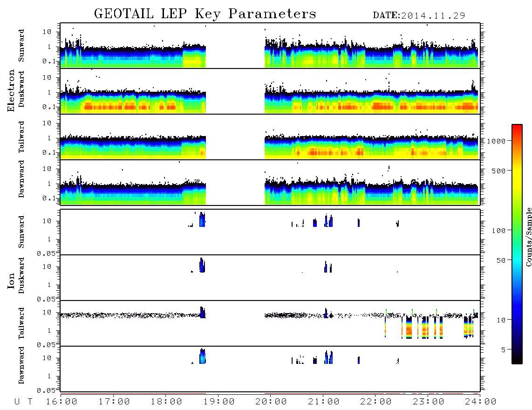Select the "16:00" time tick label
Viewport: 532px width, 410px height.
click(x=62, y=402)
